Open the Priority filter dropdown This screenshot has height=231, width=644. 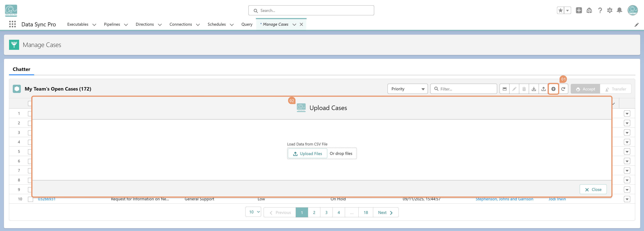(408, 89)
